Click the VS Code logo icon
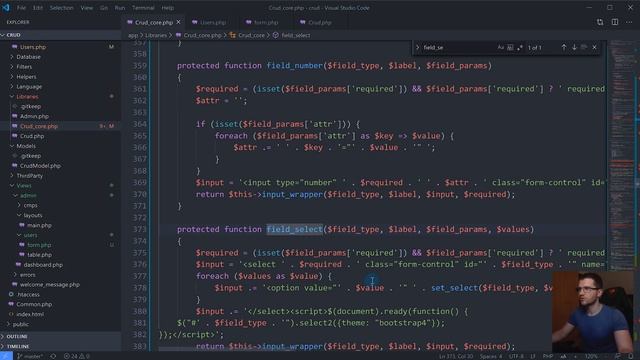The height and width of the screenshot is (360, 640). [x=6, y=7]
